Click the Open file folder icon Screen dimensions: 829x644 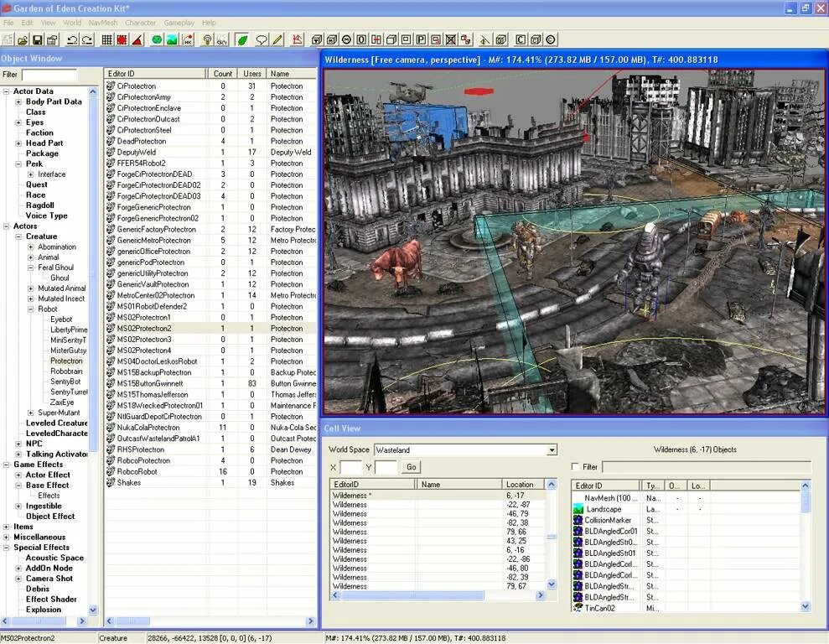point(22,39)
